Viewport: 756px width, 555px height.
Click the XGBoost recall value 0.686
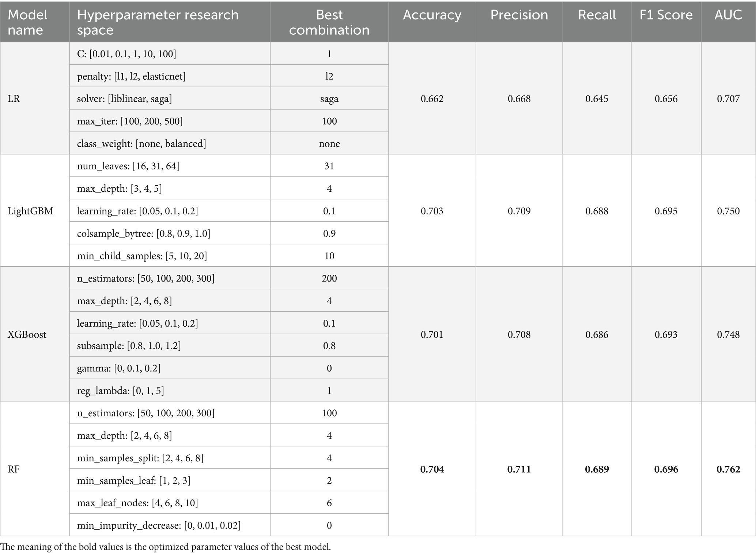coord(597,334)
